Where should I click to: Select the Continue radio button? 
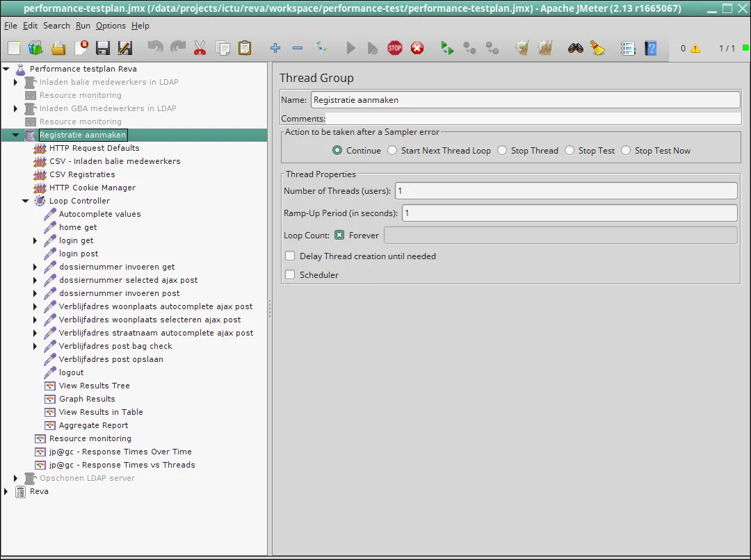[x=337, y=150]
